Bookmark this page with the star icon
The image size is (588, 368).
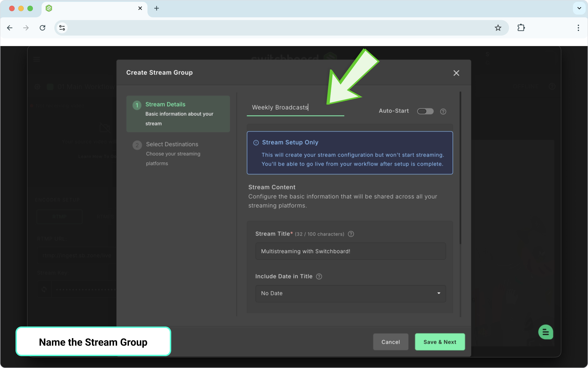[498, 28]
